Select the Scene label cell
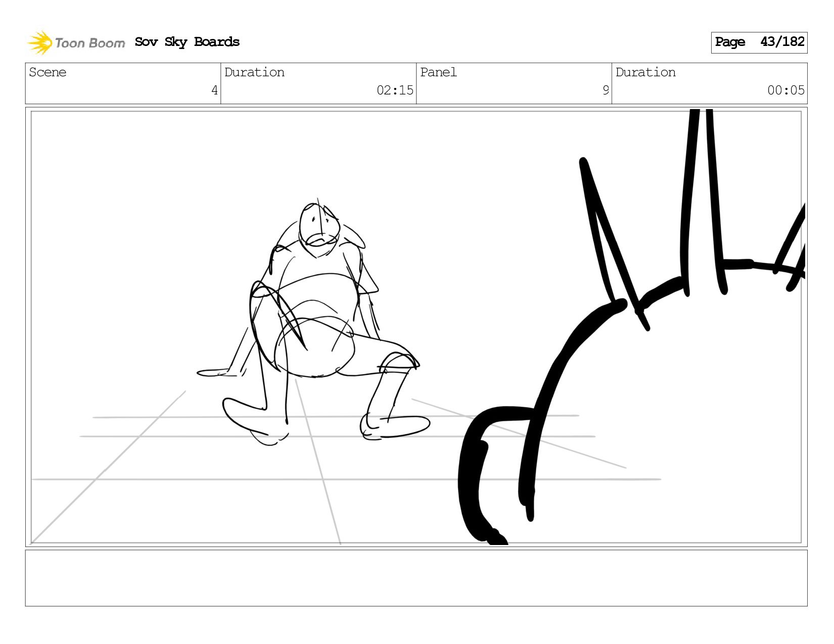This screenshot has height=644, width=834. (x=123, y=83)
